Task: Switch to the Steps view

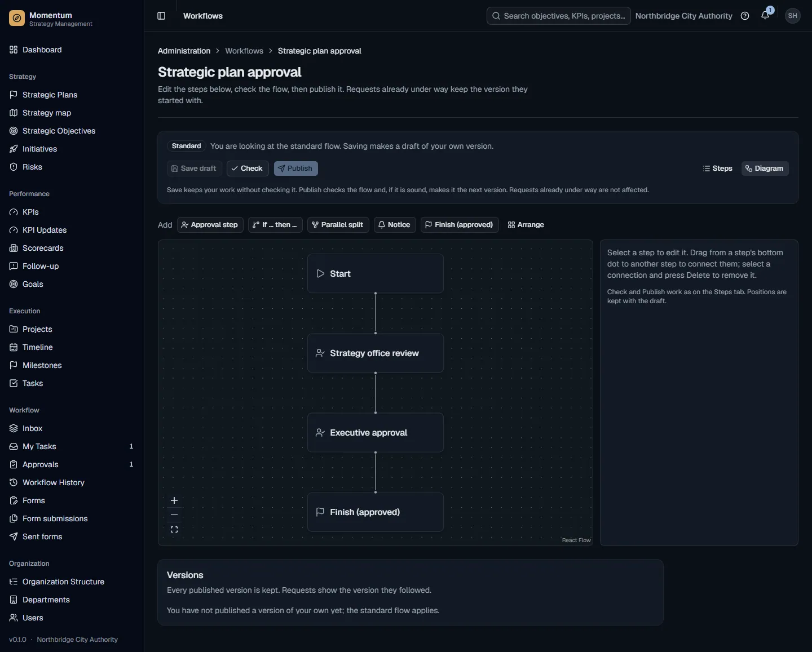Action: coord(718,168)
